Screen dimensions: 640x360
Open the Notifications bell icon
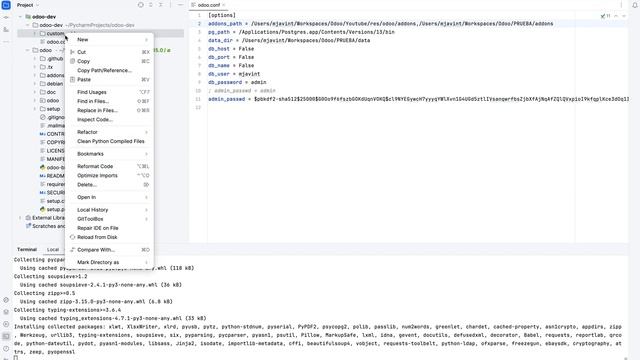[635, 5]
